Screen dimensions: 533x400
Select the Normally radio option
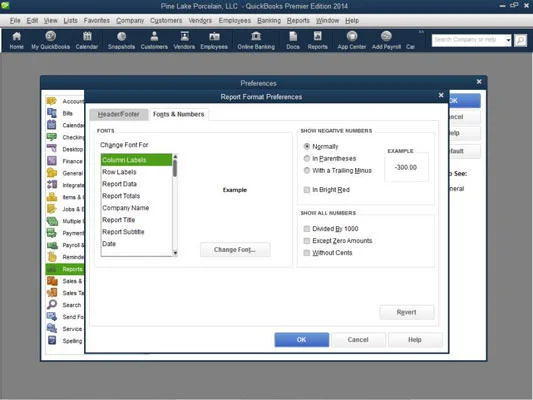[x=307, y=146]
